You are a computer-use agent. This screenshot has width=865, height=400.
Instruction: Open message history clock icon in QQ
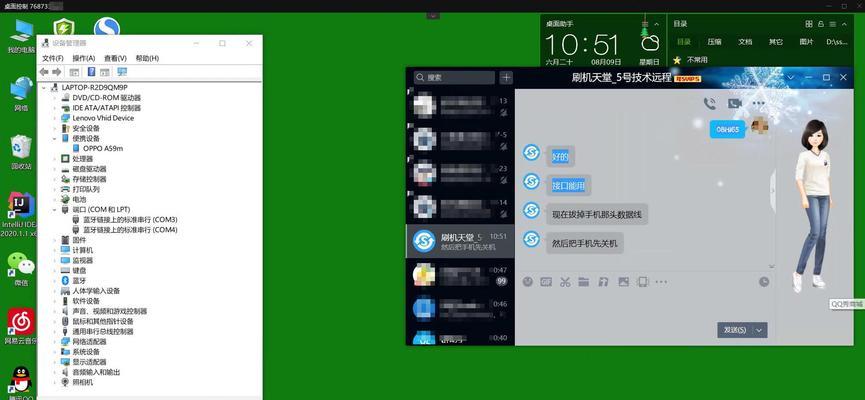point(764,282)
